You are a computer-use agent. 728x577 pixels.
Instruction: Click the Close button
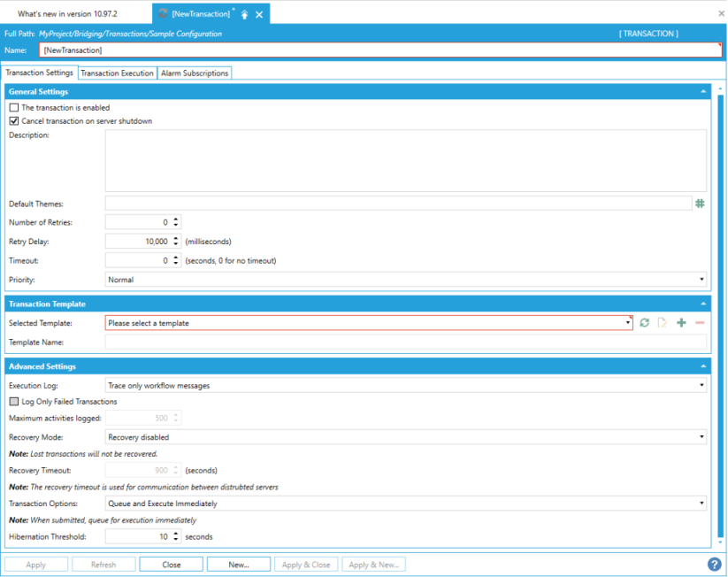pos(172,564)
